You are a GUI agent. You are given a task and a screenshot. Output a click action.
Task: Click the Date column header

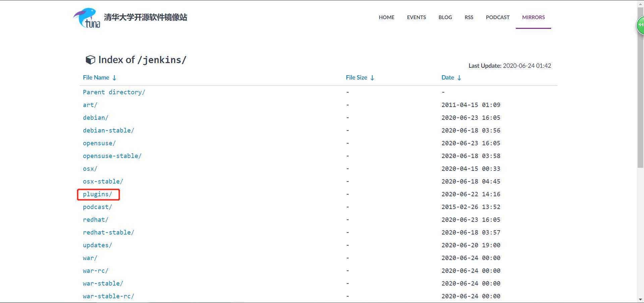[x=448, y=78]
